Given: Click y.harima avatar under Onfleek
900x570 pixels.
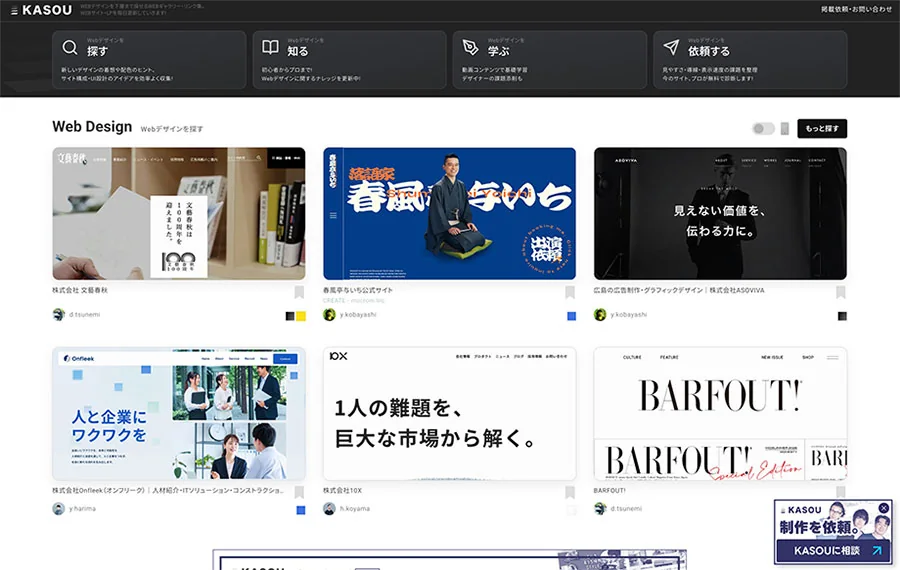Looking at the screenshot, I should click(59, 509).
